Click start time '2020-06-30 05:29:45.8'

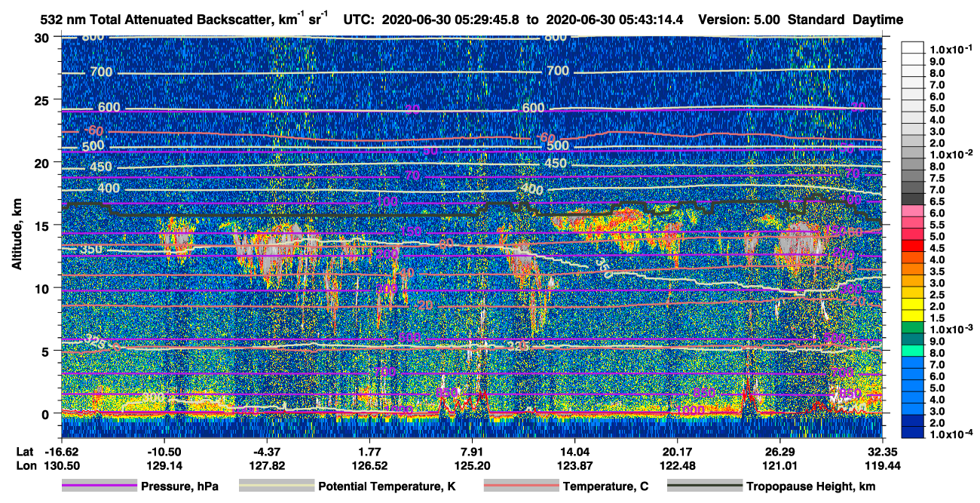point(449,20)
